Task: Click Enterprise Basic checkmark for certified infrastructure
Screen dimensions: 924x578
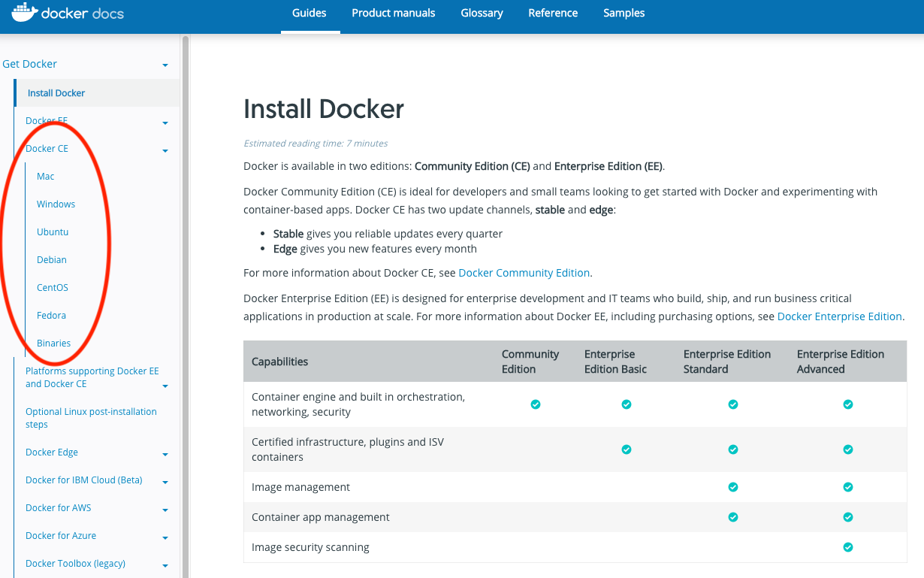Action: [627, 449]
